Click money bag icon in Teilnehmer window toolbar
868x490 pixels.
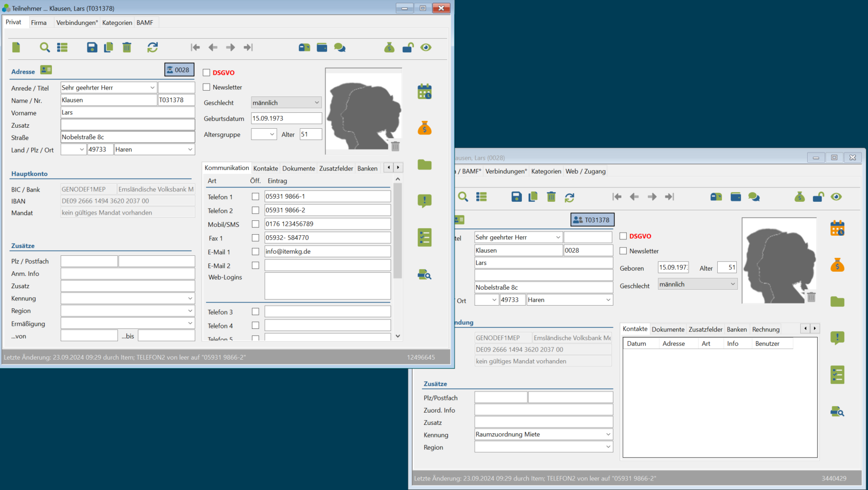tap(390, 48)
